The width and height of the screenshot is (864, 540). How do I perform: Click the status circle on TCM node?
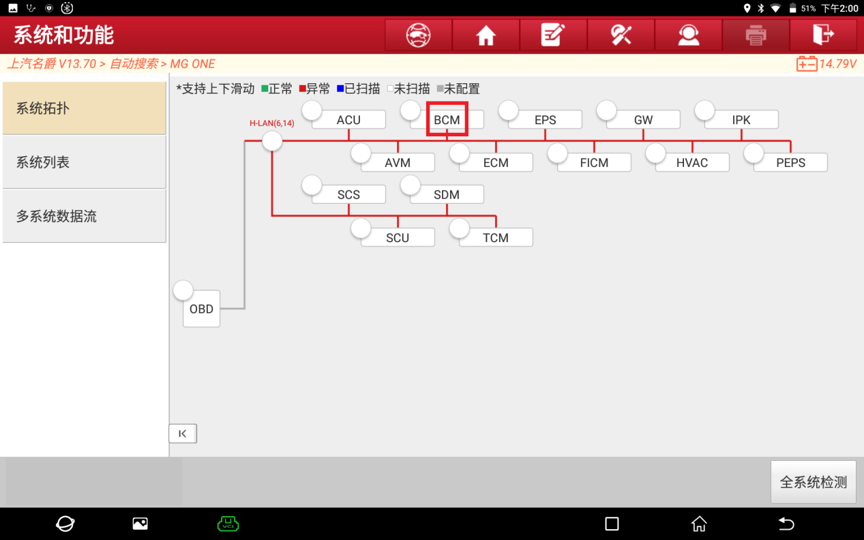click(x=459, y=228)
